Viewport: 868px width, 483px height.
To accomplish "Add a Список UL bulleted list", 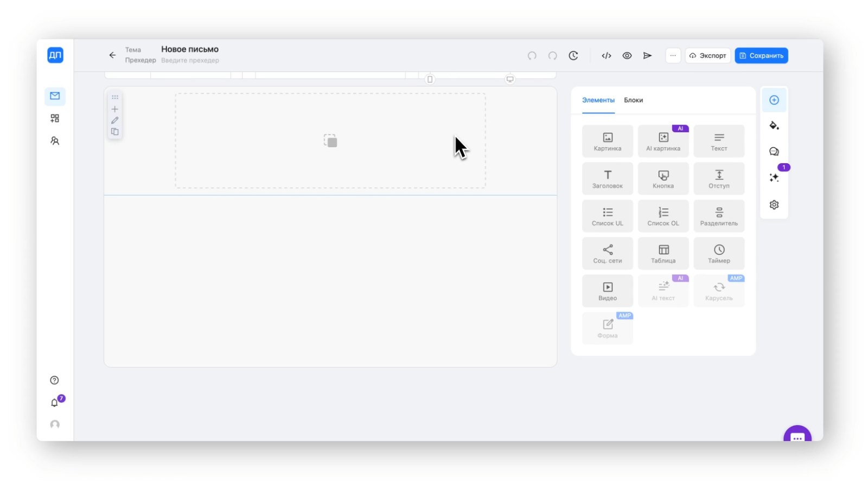I will (607, 216).
